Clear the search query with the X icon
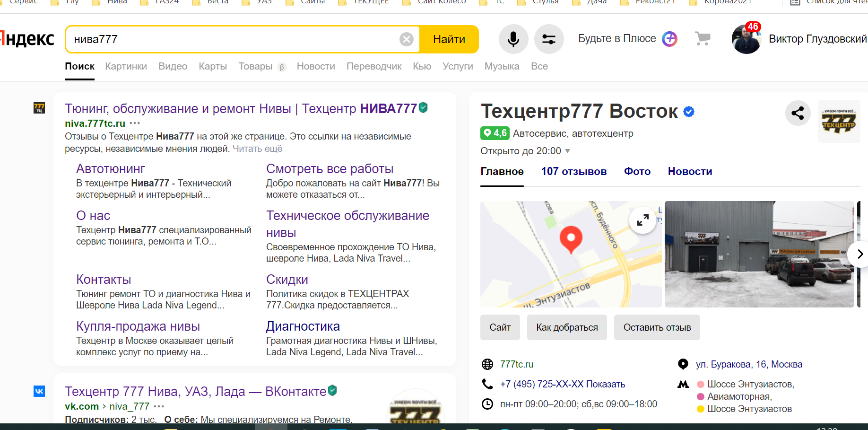 point(407,39)
